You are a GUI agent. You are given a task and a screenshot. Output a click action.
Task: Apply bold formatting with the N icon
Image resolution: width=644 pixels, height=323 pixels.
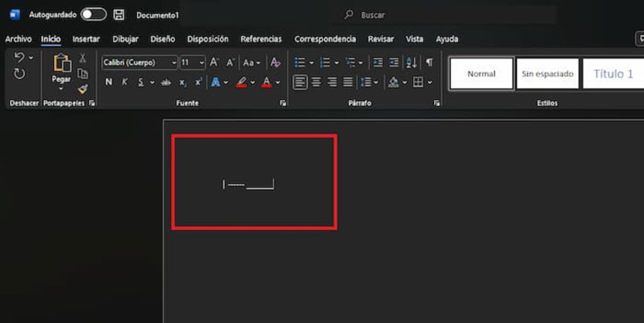click(x=108, y=82)
